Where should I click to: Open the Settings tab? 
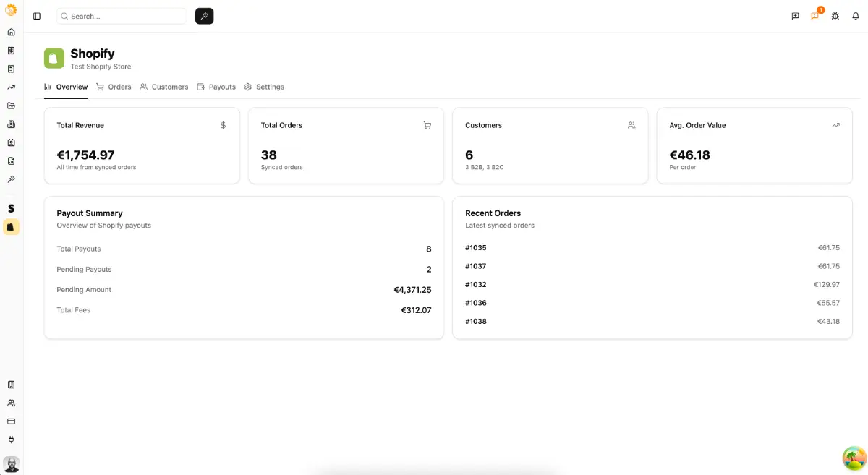(x=264, y=87)
